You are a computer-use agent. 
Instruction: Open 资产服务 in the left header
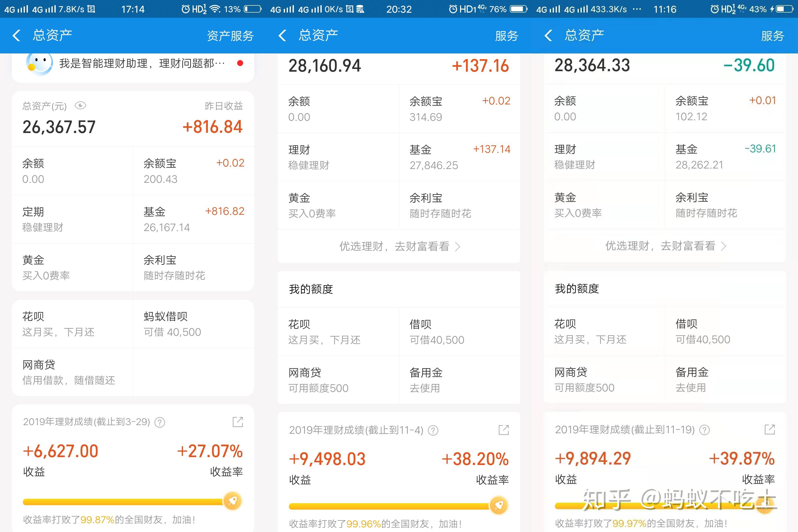[230, 36]
